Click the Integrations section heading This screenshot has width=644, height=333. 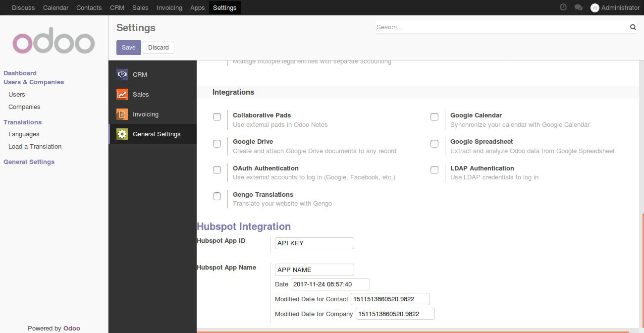[x=233, y=92]
